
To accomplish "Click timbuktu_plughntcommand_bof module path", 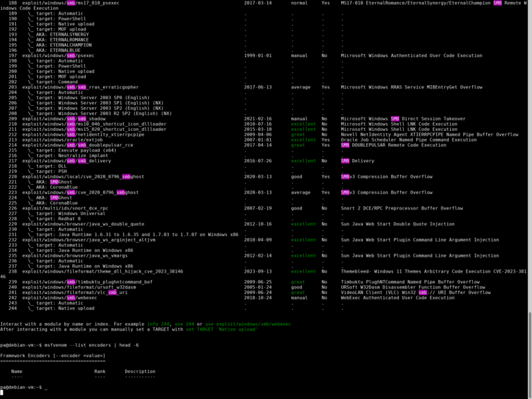I will click(x=87, y=282).
